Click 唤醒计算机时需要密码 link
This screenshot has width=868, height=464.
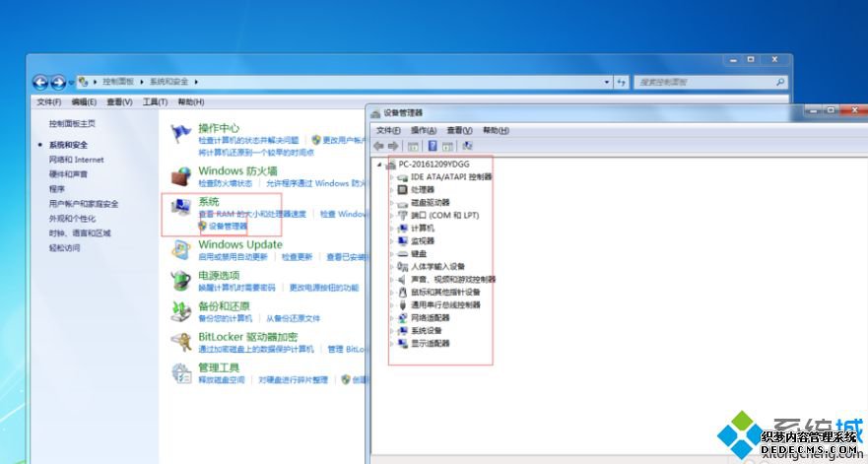pos(236,288)
